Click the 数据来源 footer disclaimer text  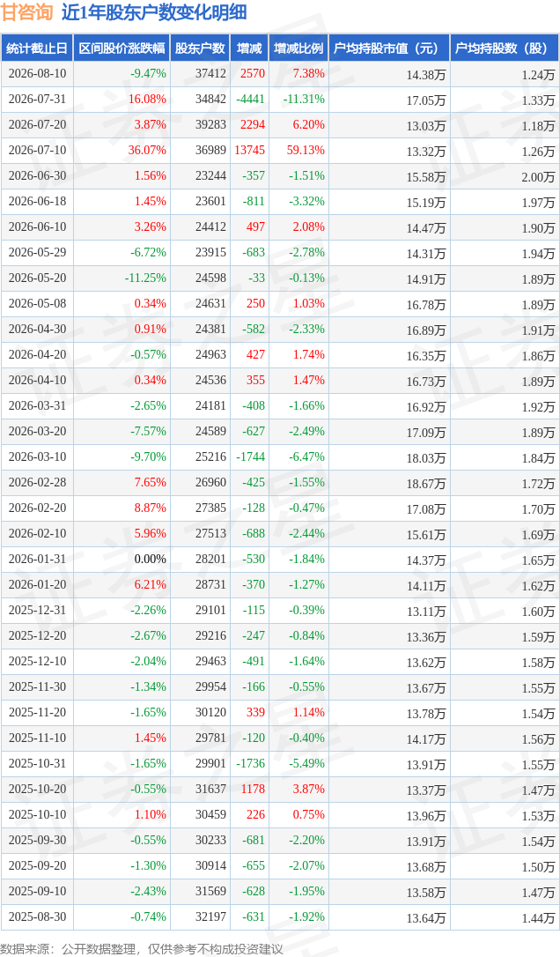pyautogui.click(x=142, y=949)
